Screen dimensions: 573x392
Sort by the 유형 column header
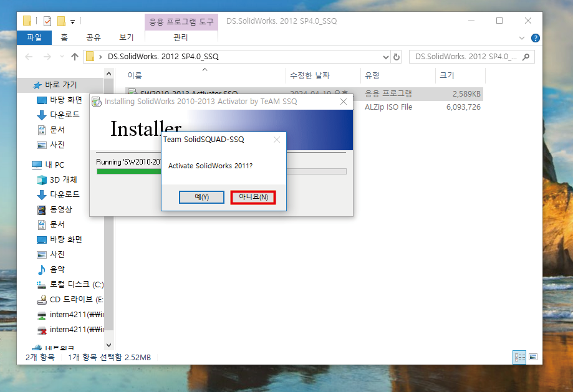tap(372, 75)
